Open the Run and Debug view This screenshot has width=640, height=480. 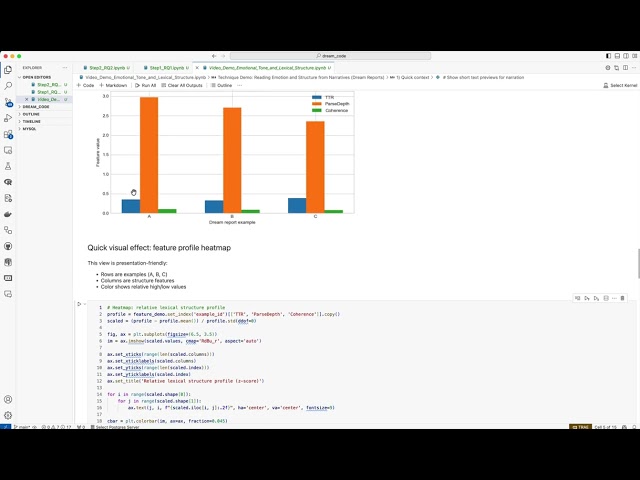8,118
